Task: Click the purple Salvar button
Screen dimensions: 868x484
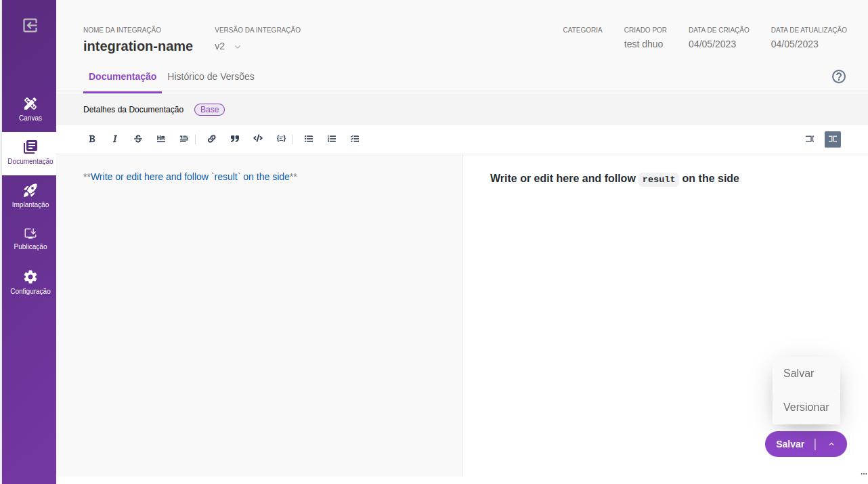Action: (790, 444)
